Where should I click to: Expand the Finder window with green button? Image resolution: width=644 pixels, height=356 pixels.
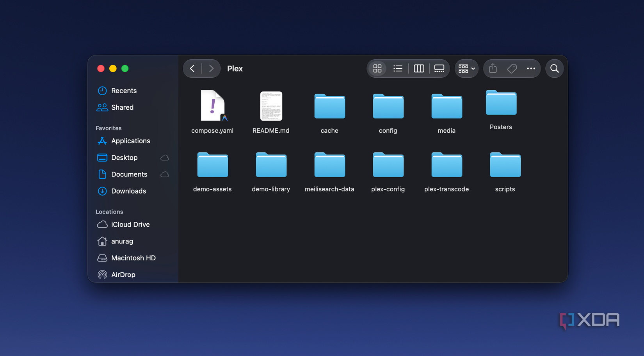click(125, 69)
